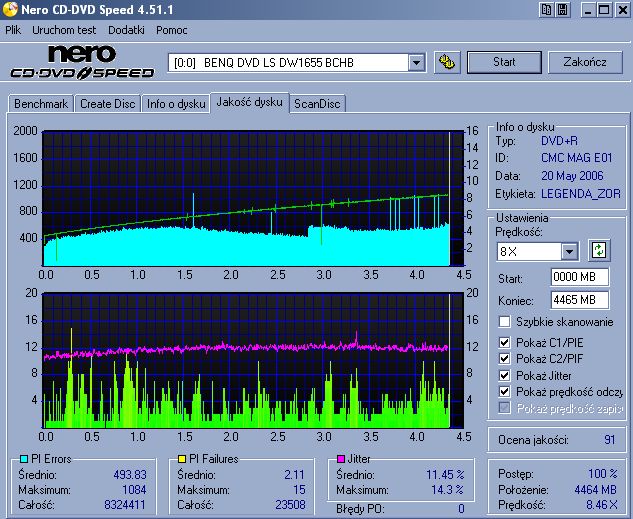This screenshot has height=519, width=633.
Task: Toggle Pokaż prędkość odczytu checkbox
Action: 504,391
